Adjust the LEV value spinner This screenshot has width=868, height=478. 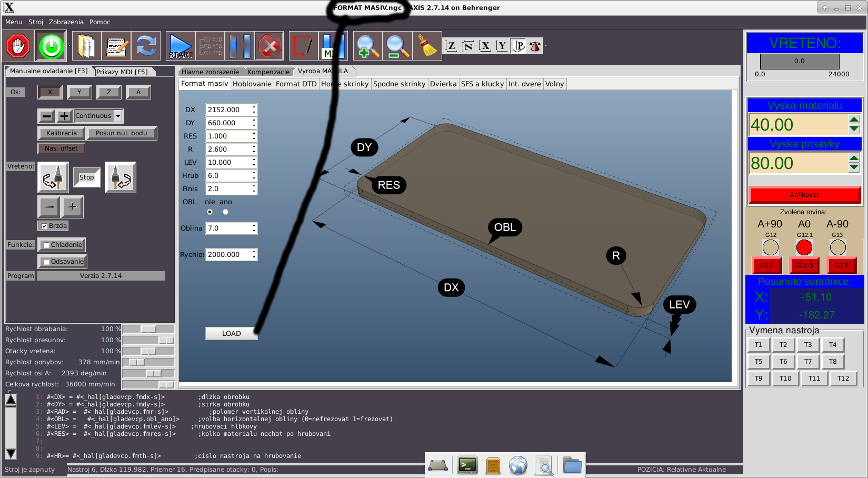tap(254, 162)
